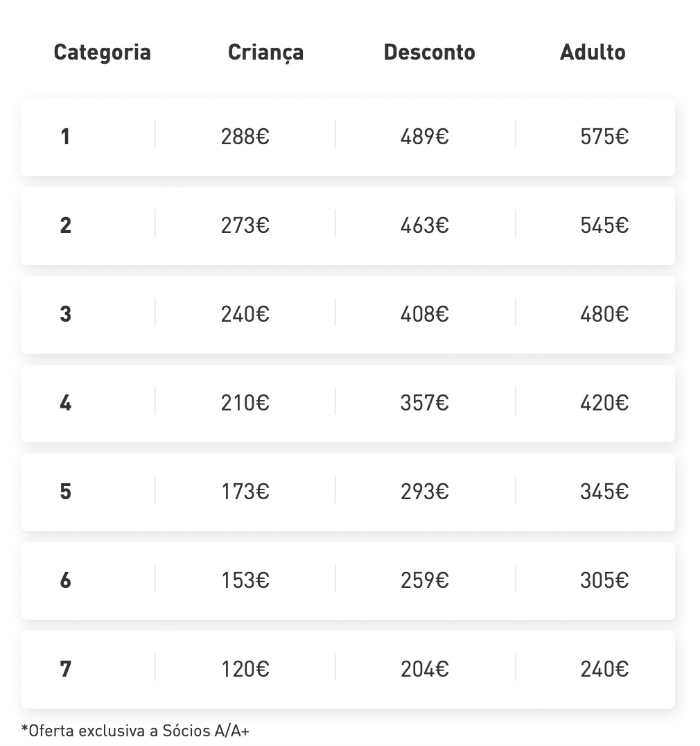Image resolution: width=700 pixels, height=746 pixels.
Task: Click the 204€ discount price
Action: click(x=425, y=669)
